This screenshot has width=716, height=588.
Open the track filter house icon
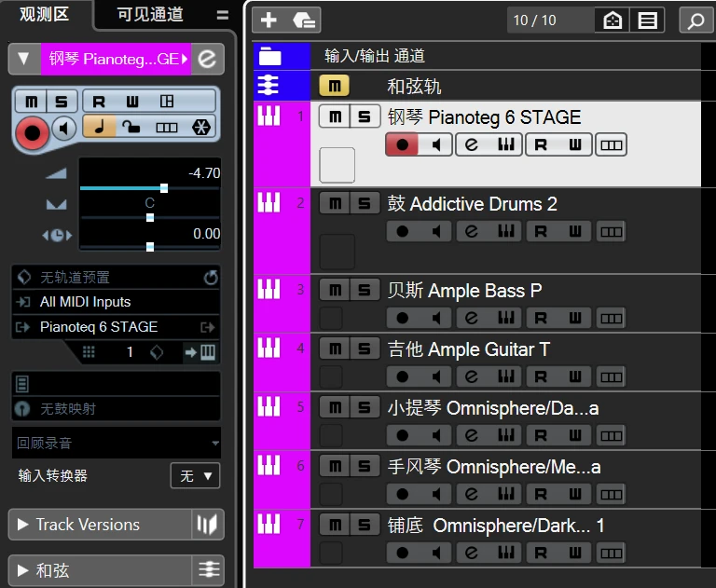pyautogui.click(x=613, y=21)
